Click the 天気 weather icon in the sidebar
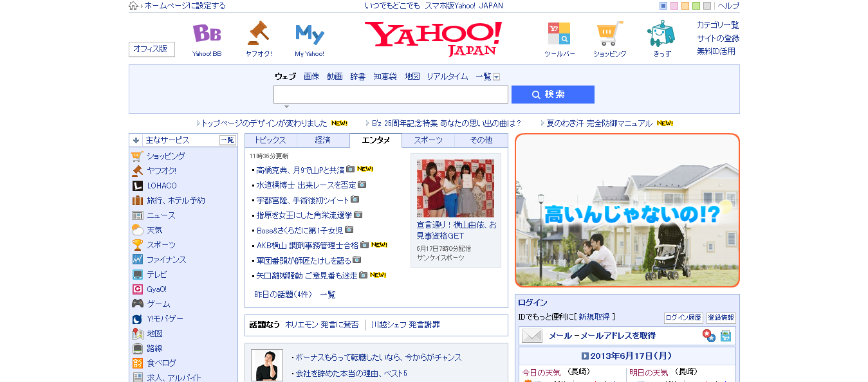868x382 pixels. (137, 230)
